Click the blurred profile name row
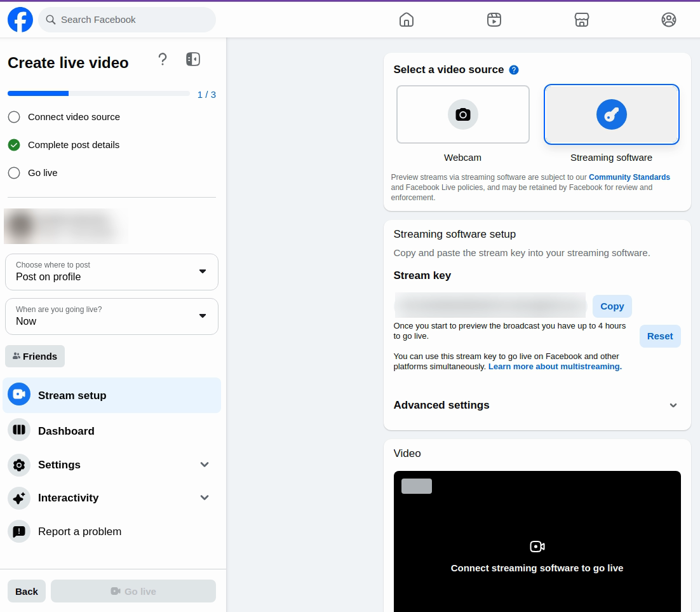Screen dimensions: 700x612 click(67, 226)
